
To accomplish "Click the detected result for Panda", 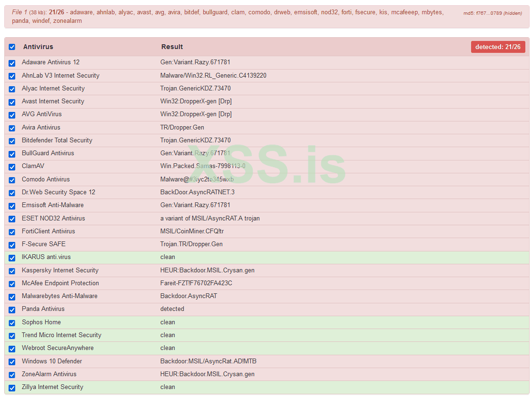I will click(x=172, y=309).
